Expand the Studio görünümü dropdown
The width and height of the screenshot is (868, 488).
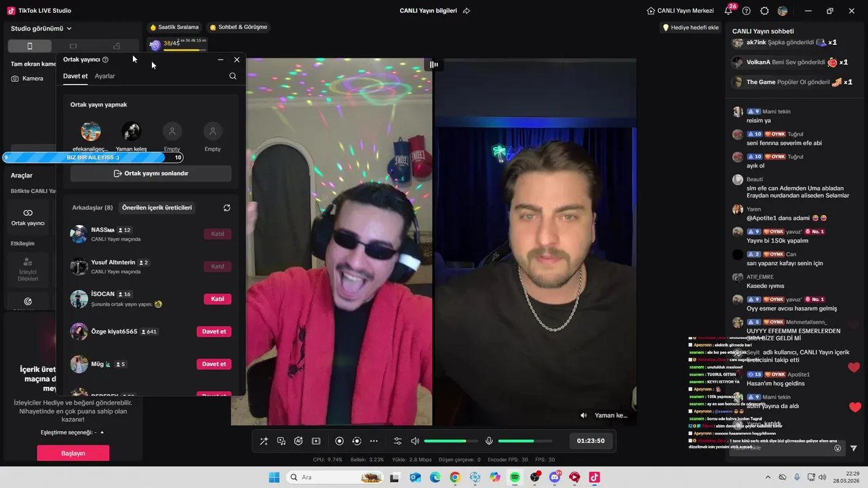tap(41, 28)
